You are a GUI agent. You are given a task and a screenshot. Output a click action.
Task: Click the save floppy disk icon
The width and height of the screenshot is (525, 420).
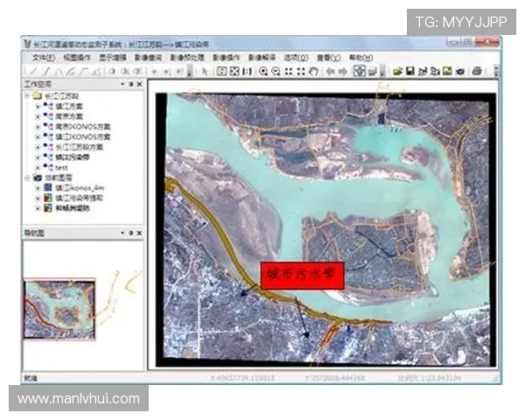[410, 72]
